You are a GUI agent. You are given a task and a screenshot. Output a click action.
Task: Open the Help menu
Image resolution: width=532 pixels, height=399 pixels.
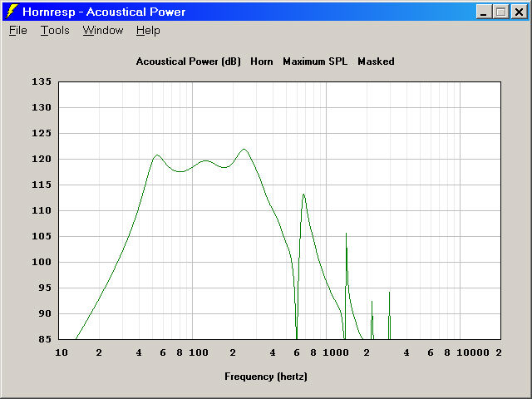(x=148, y=31)
